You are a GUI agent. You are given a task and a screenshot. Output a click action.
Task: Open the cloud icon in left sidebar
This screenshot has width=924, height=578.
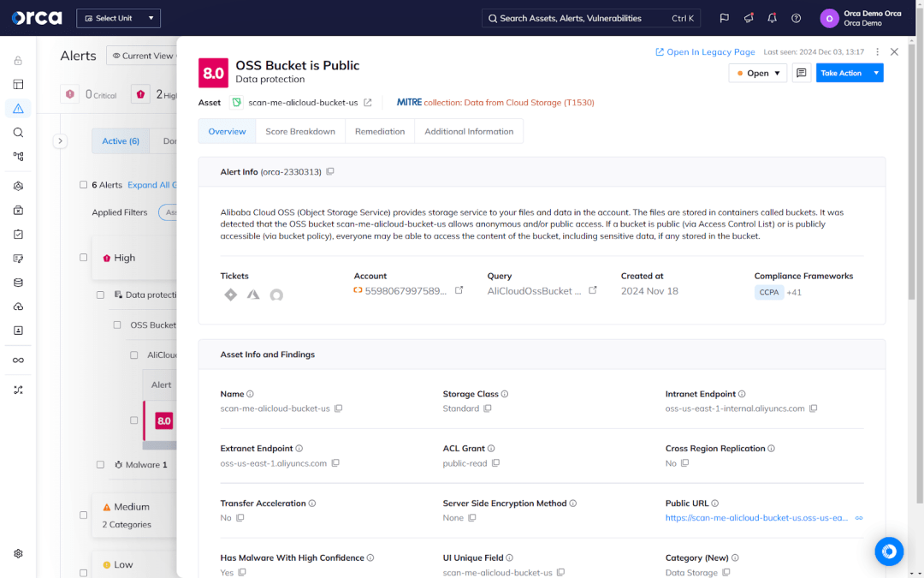click(x=18, y=307)
